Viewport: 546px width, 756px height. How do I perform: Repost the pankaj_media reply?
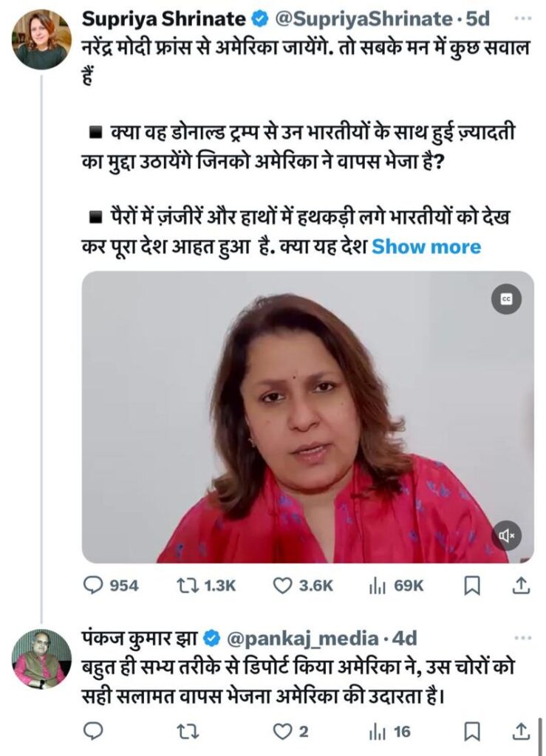(x=188, y=732)
